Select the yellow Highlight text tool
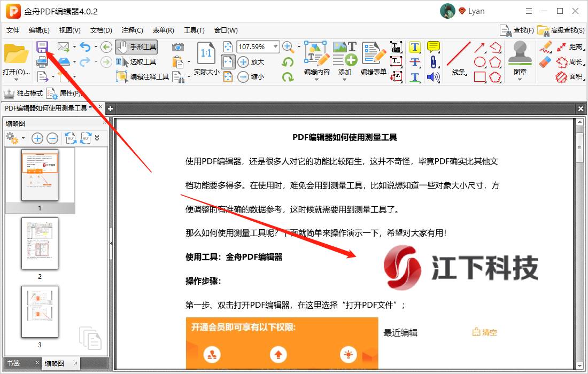588x374 pixels. coord(414,47)
